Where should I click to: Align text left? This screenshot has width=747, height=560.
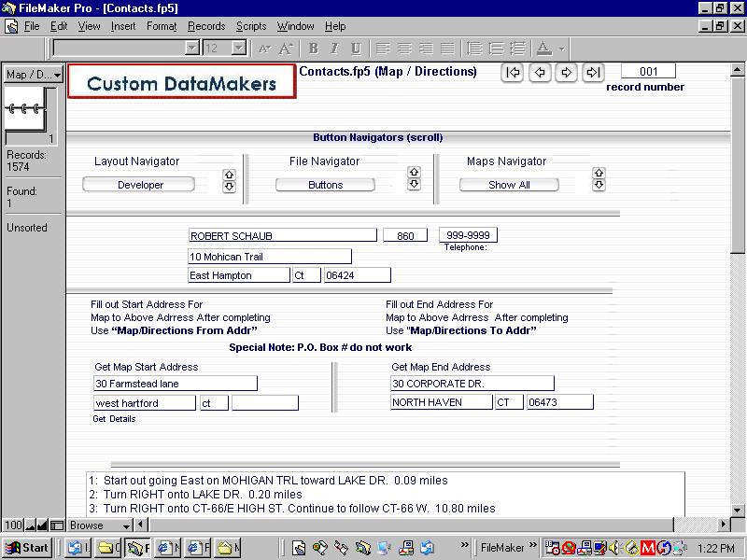pos(383,49)
